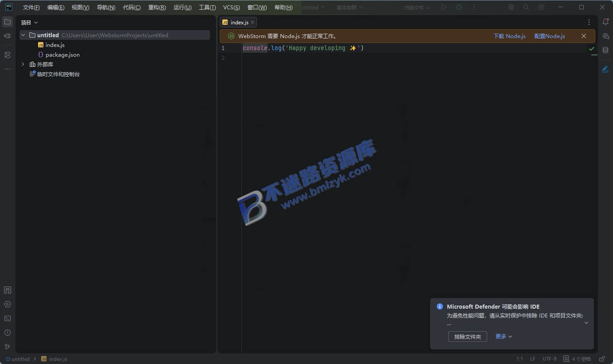
Task: Open the Terminal tool window icon
Action: 8,318
